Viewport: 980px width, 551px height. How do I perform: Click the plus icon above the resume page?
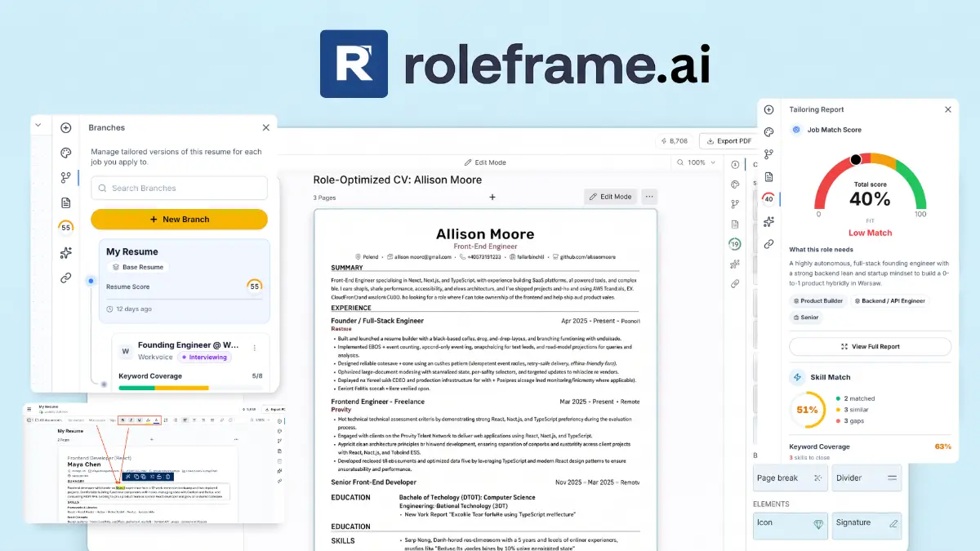[x=492, y=197]
